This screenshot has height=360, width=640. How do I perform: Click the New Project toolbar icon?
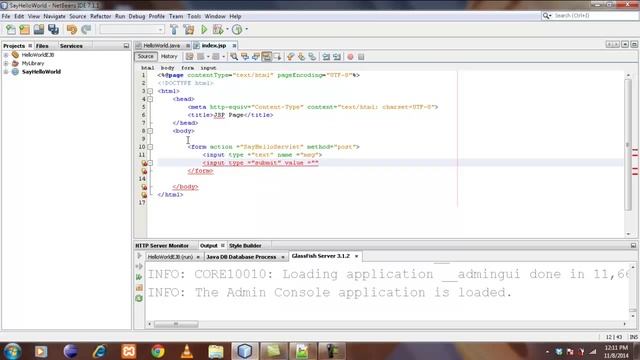(x=24, y=29)
